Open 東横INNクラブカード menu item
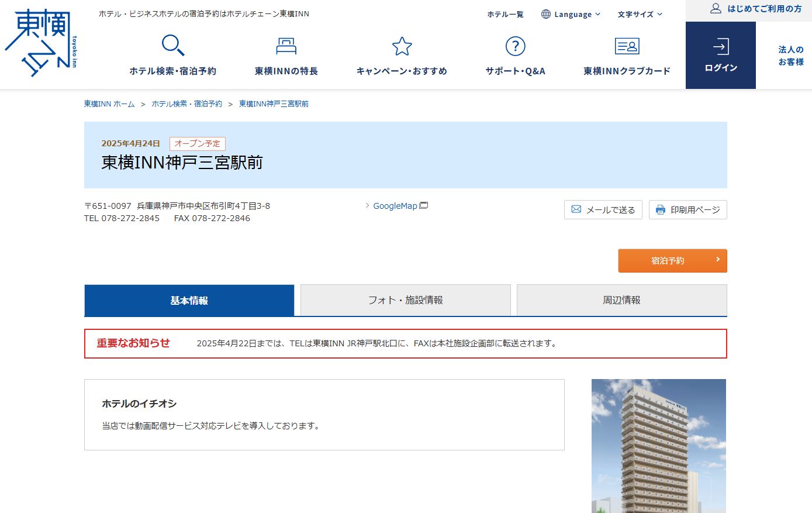This screenshot has width=812, height=513. (627, 56)
